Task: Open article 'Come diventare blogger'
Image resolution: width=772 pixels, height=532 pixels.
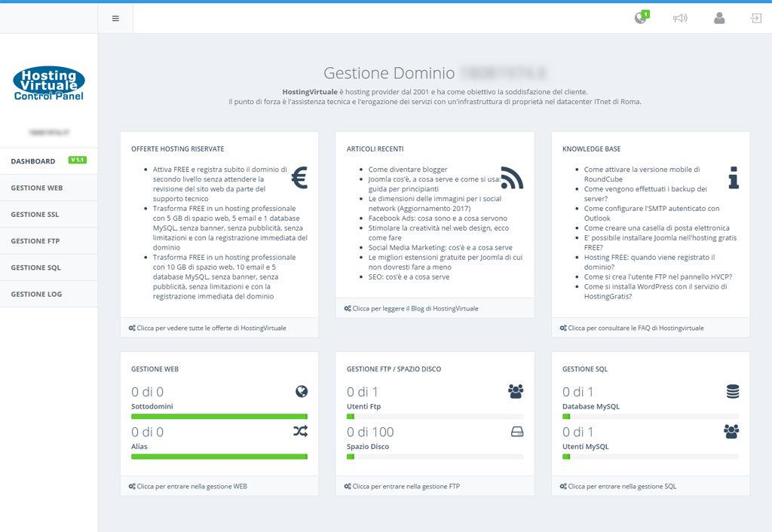Action: 408,170
